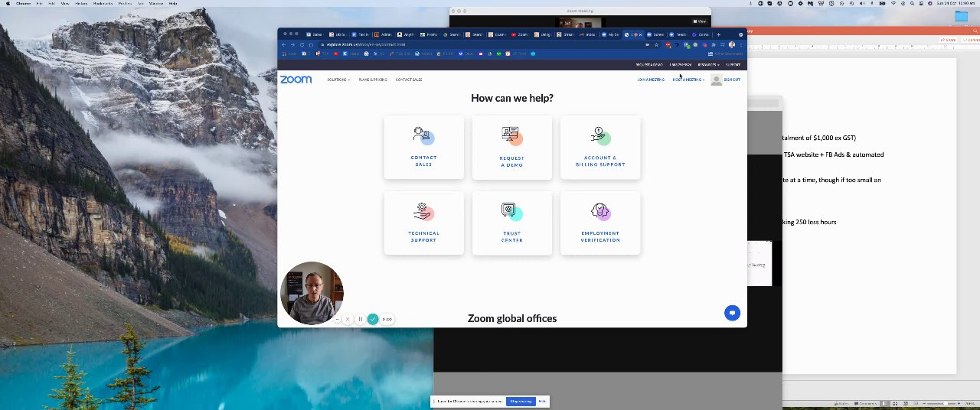Click the How can we help heading
Image resolution: width=980 pixels, height=410 pixels.
coord(511,98)
